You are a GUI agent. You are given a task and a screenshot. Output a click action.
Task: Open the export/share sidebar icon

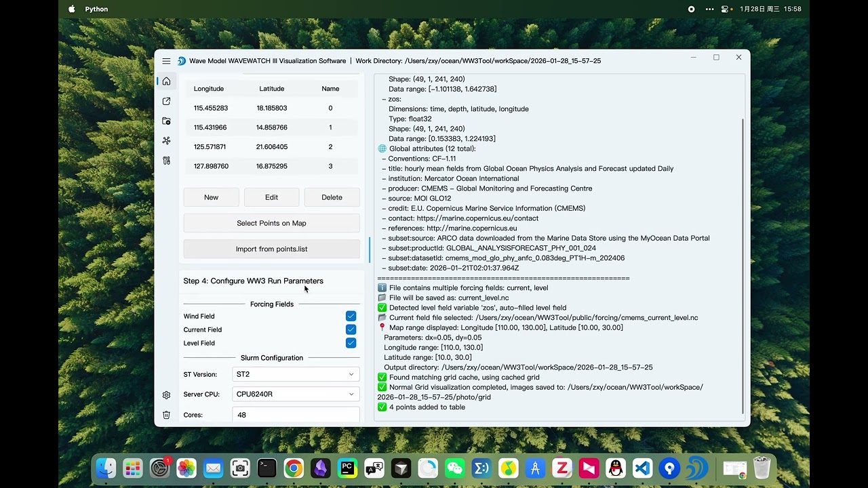point(166,101)
